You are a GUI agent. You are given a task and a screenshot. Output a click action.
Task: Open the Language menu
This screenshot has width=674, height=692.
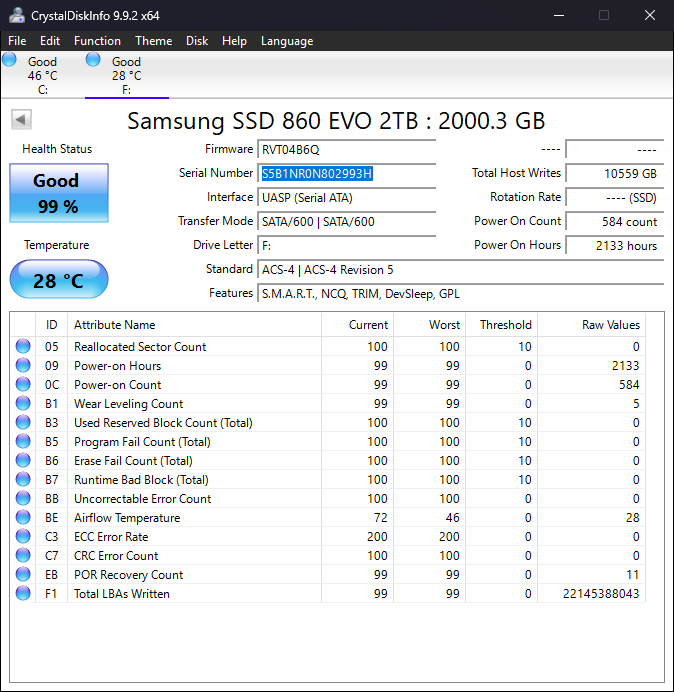287,41
